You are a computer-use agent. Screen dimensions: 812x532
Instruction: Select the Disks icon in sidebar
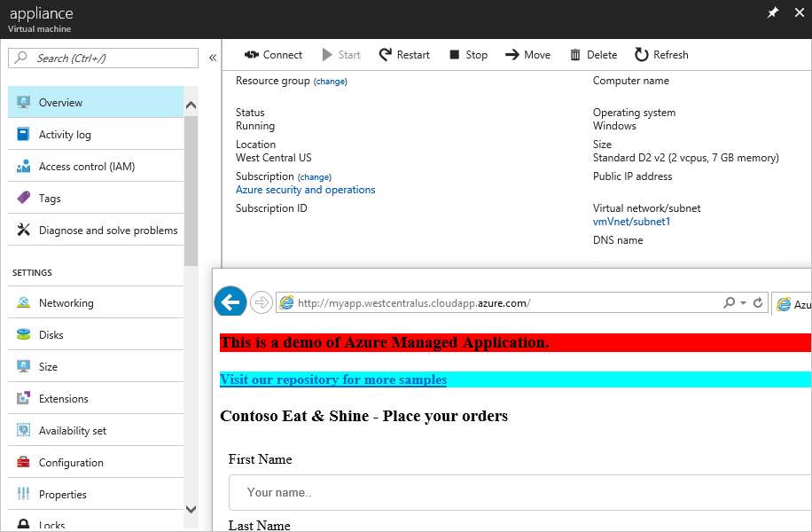pyautogui.click(x=24, y=334)
